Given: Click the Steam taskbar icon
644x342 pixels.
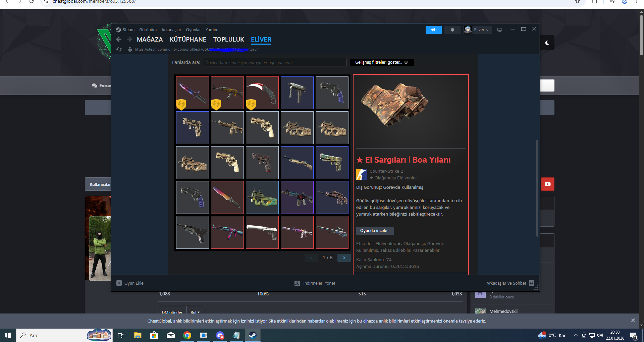Looking at the screenshot, I should coord(253,335).
